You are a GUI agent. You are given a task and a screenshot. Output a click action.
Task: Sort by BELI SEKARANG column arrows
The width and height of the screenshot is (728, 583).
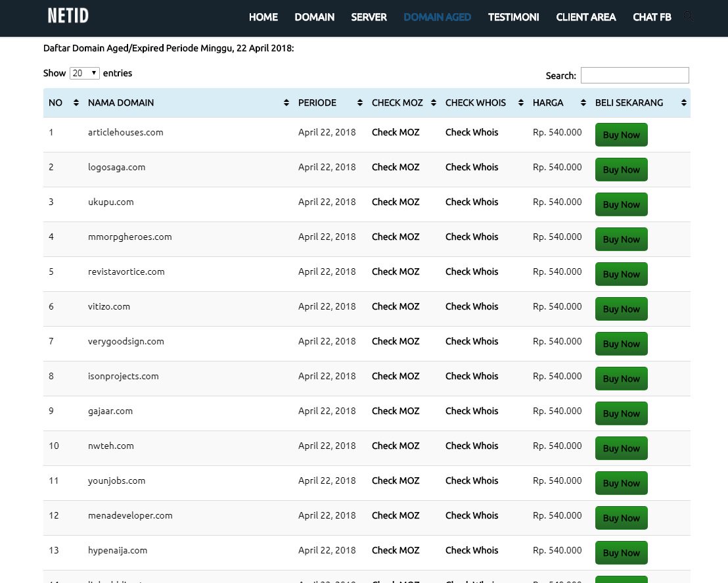point(684,103)
